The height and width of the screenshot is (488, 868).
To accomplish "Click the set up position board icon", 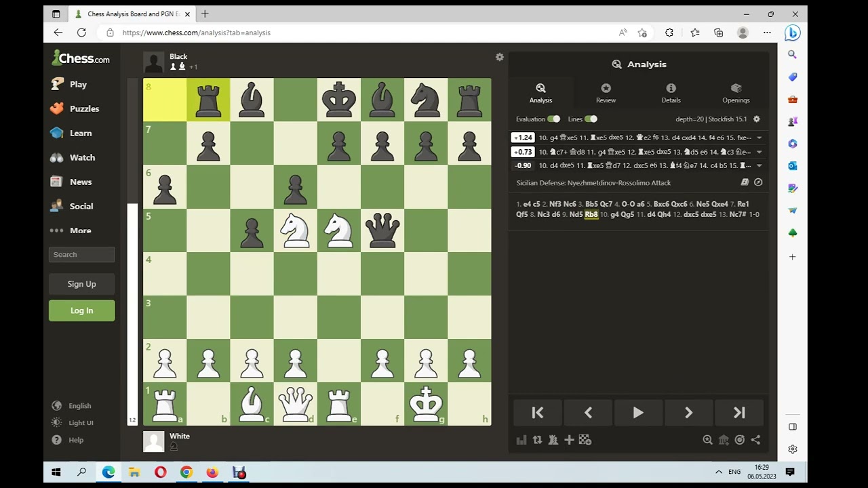I will point(585,440).
